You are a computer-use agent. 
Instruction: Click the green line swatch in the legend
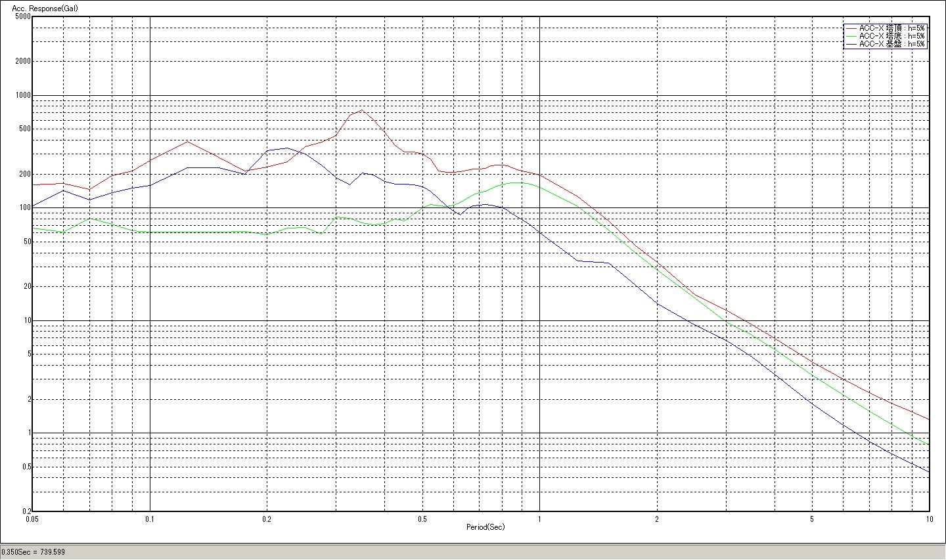(851, 36)
